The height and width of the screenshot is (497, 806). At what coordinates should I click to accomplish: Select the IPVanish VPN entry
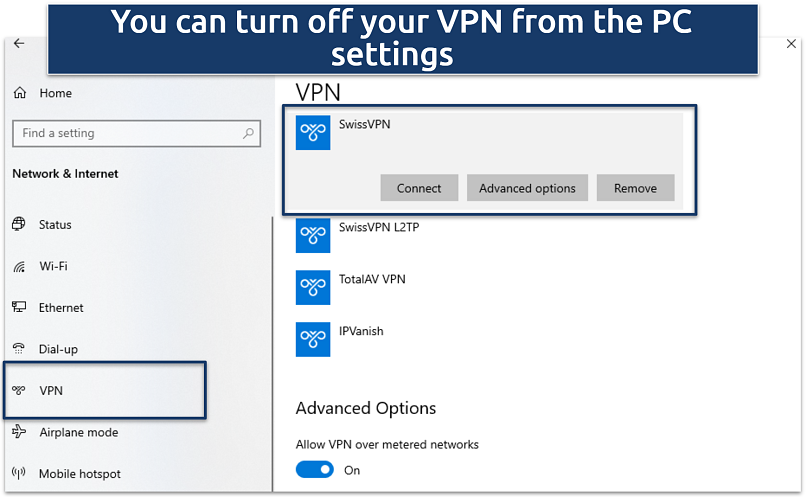(361, 331)
